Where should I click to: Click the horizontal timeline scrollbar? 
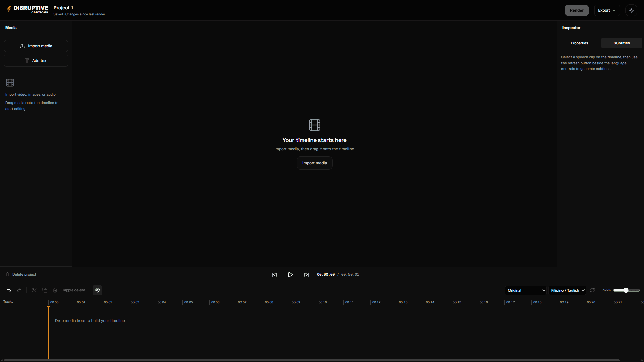312,360
